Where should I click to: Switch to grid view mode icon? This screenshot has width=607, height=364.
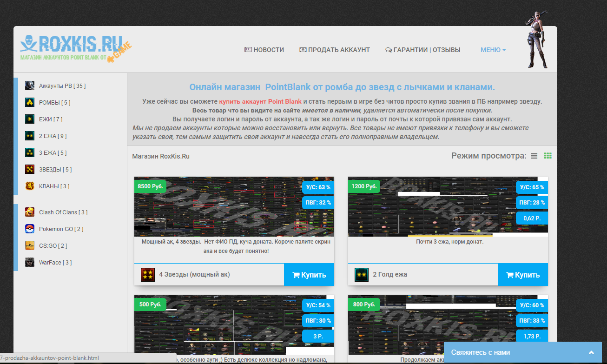[548, 156]
